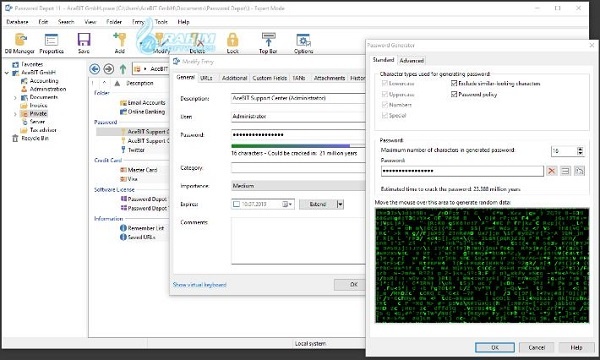Click the password strength bar

click(x=298, y=146)
